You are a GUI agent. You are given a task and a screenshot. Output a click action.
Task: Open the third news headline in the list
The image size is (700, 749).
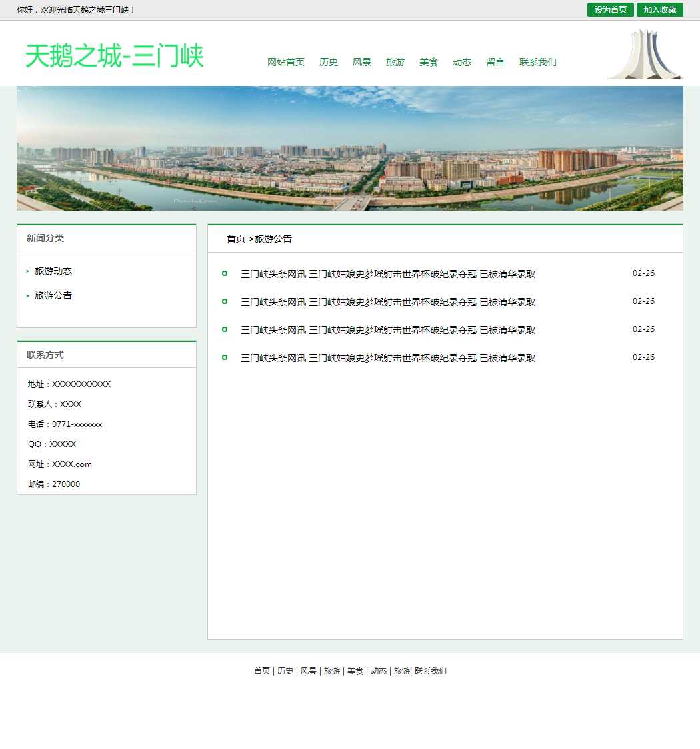click(x=387, y=330)
